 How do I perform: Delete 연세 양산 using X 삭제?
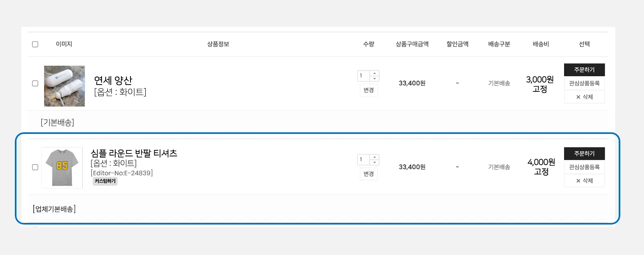tap(584, 97)
